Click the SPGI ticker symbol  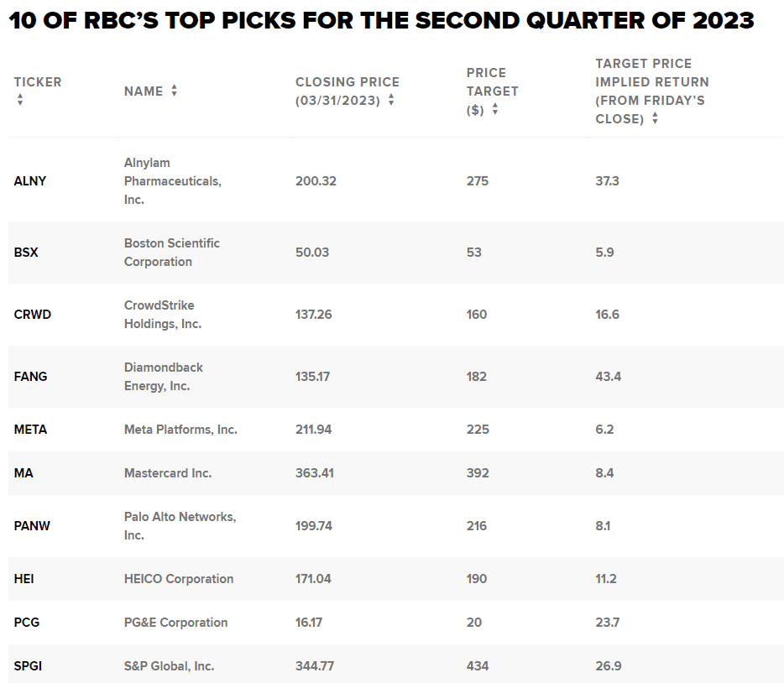point(28,665)
